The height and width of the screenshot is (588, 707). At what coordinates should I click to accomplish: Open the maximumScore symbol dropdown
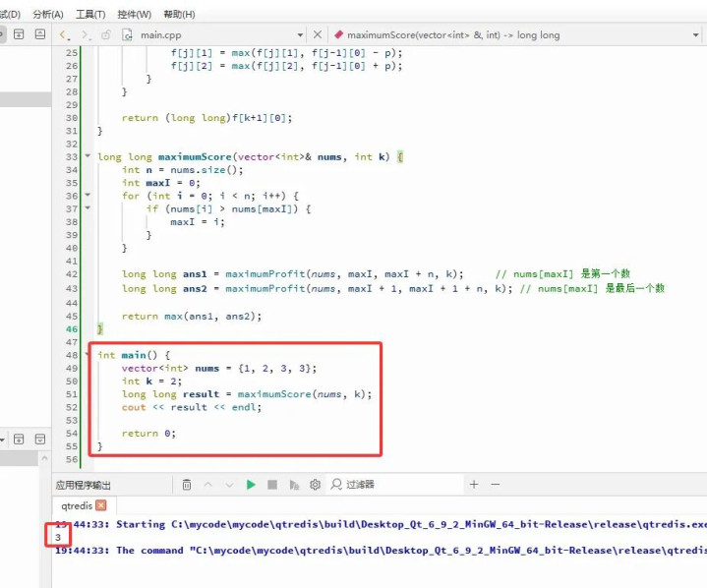pyautogui.click(x=511, y=34)
